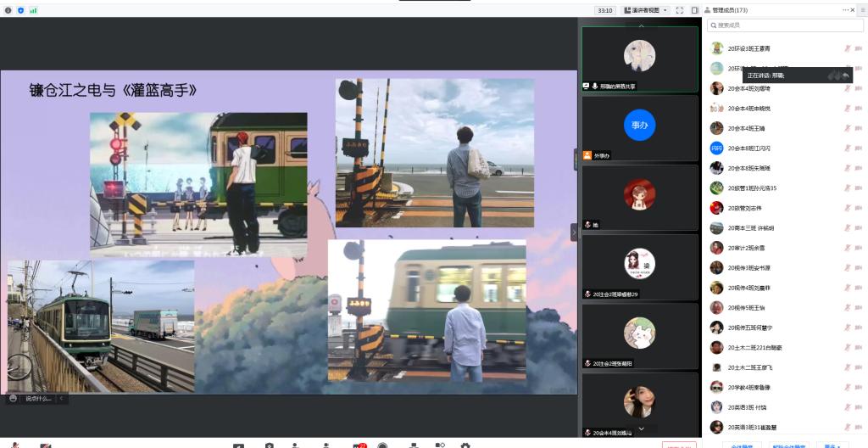Collapse the video tile strip handle

(574, 232)
